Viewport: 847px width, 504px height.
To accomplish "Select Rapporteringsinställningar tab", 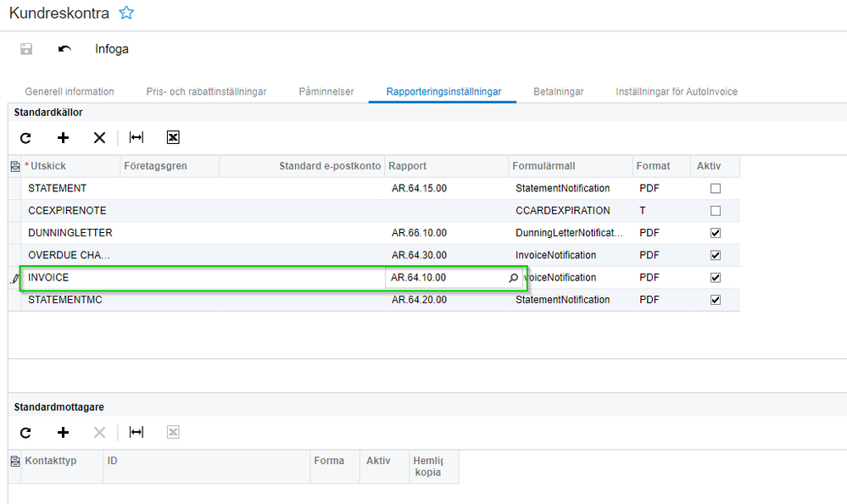I will pyautogui.click(x=443, y=91).
